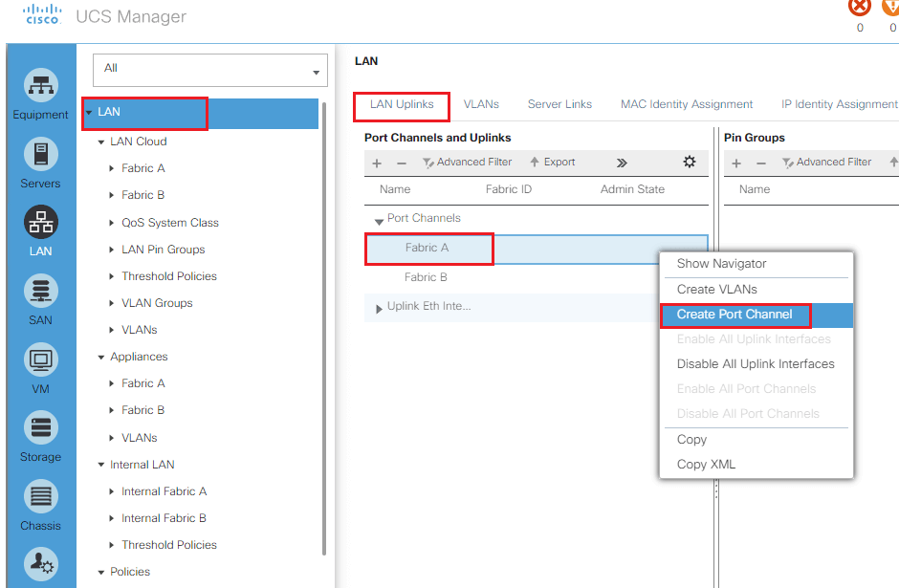Select VLANs under Appliances
899x588 pixels.
140,438
